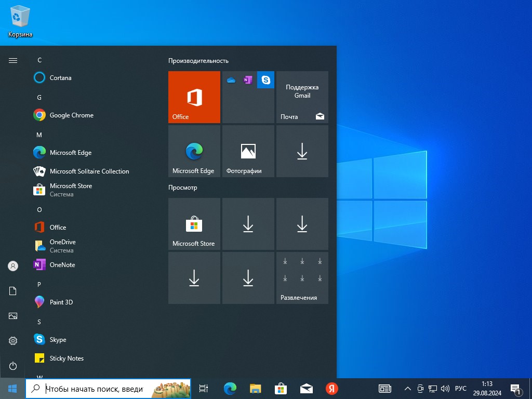Switch input language via РУС indicator
The height and width of the screenshot is (399, 532).
pyautogui.click(x=460, y=389)
